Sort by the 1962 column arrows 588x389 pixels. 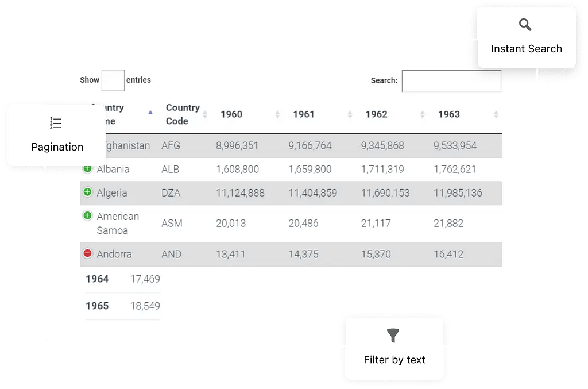click(422, 114)
